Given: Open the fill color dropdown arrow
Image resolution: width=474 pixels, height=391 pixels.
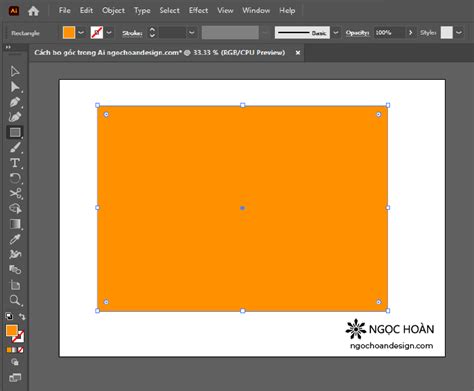Looking at the screenshot, I should (x=81, y=33).
